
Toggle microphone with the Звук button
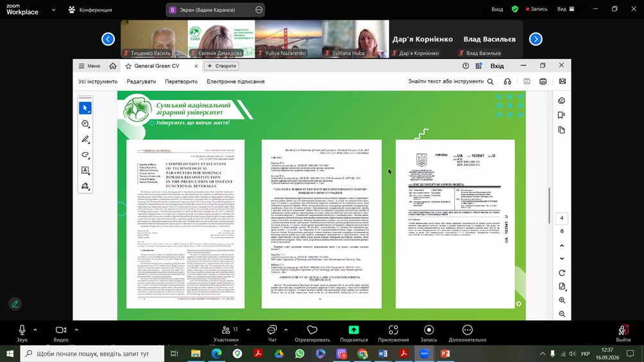(22, 333)
